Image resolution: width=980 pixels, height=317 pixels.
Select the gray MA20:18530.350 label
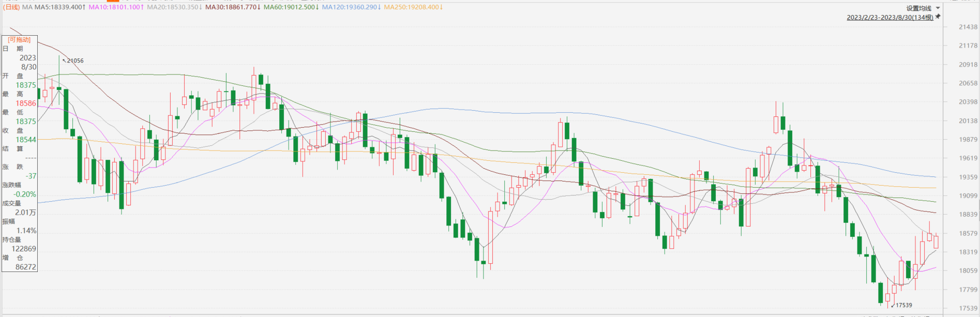tap(174, 7)
